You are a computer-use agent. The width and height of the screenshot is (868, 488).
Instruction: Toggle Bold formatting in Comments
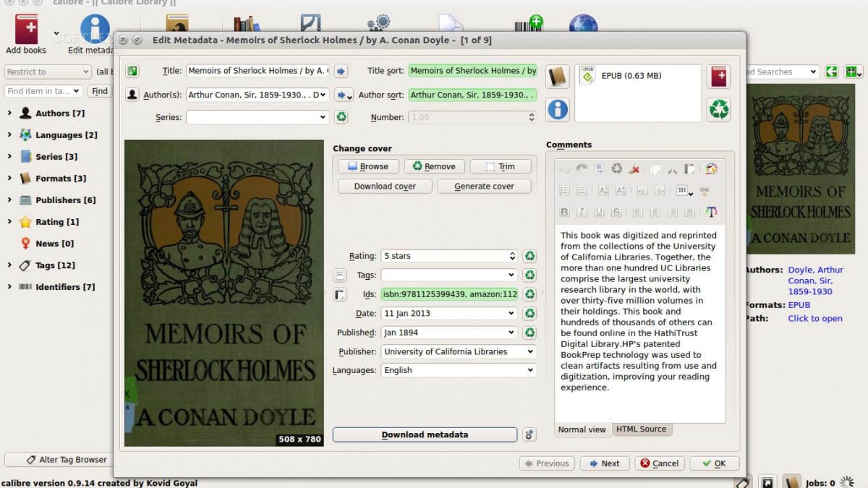point(564,212)
